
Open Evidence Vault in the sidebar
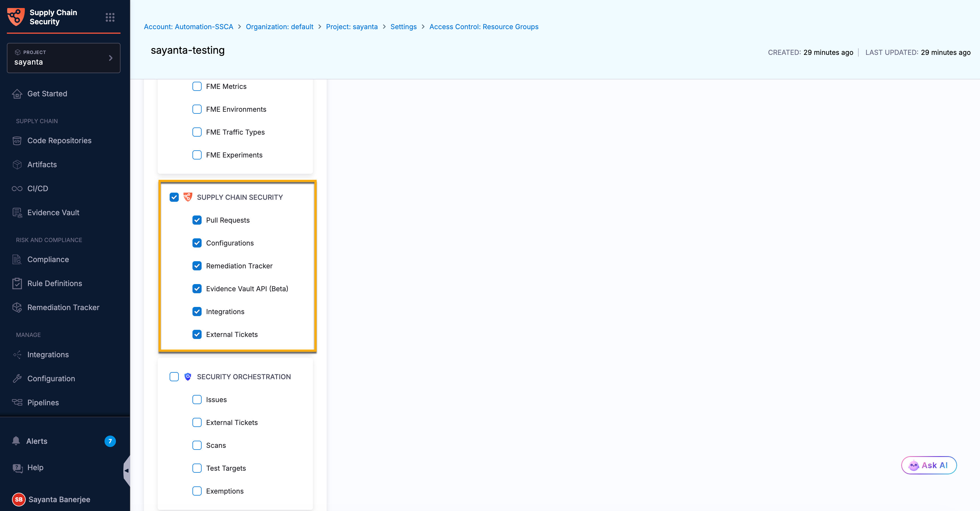point(53,212)
